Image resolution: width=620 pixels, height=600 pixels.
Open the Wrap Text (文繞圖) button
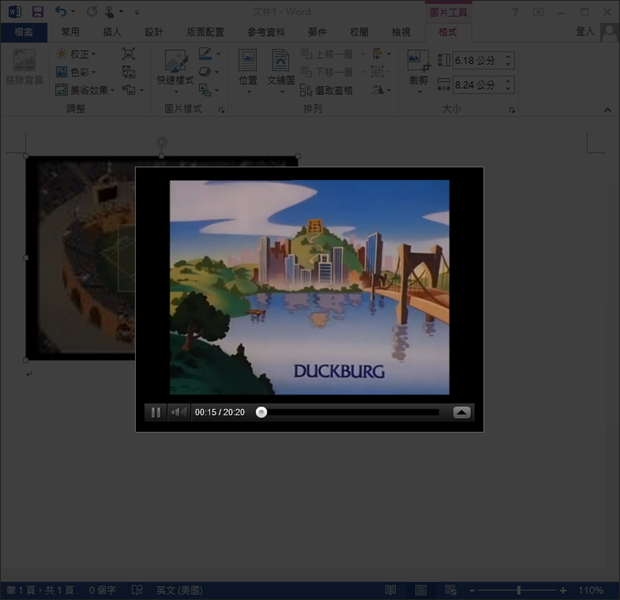[281, 71]
